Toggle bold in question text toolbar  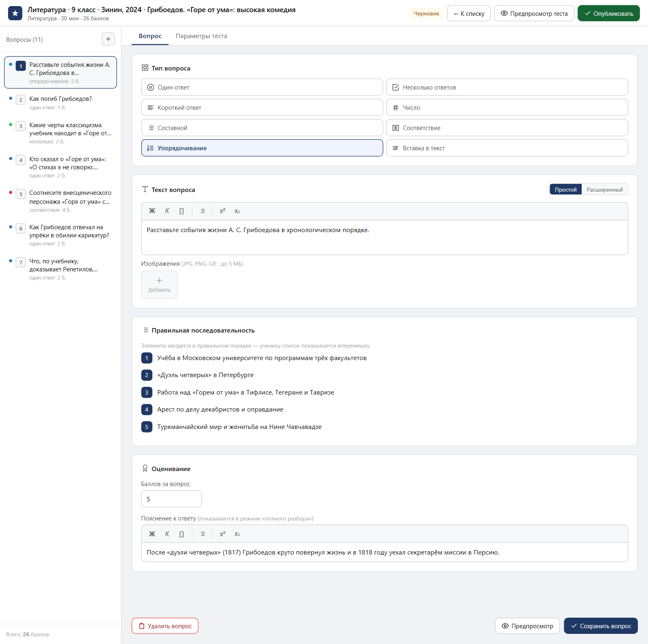152,211
